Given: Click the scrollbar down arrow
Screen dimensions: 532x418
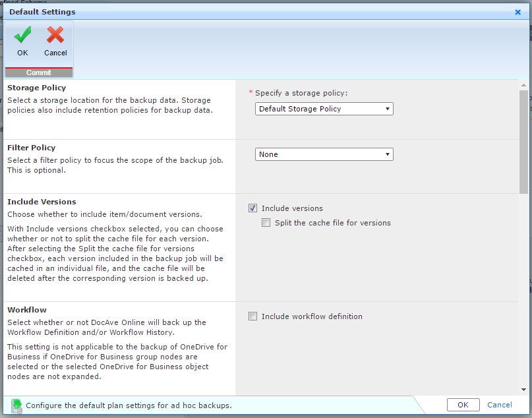Looking at the screenshot, I should coord(523,390).
